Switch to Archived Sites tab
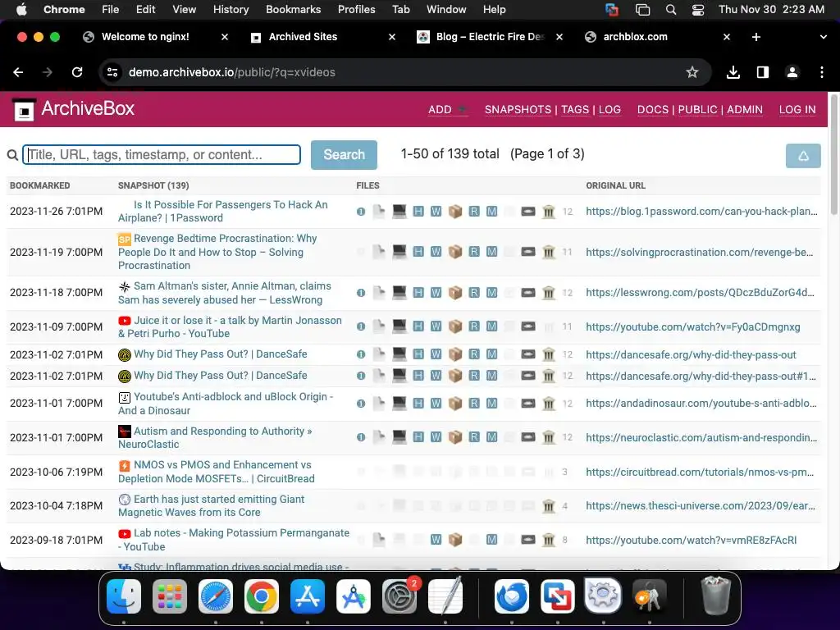 point(323,37)
